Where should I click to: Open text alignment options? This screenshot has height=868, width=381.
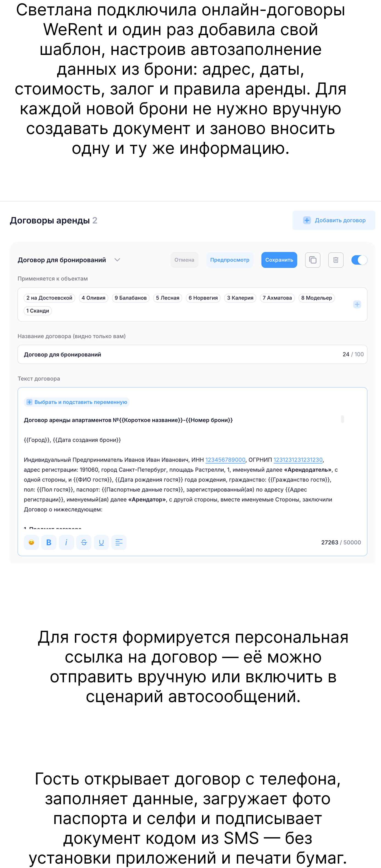pos(119,542)
